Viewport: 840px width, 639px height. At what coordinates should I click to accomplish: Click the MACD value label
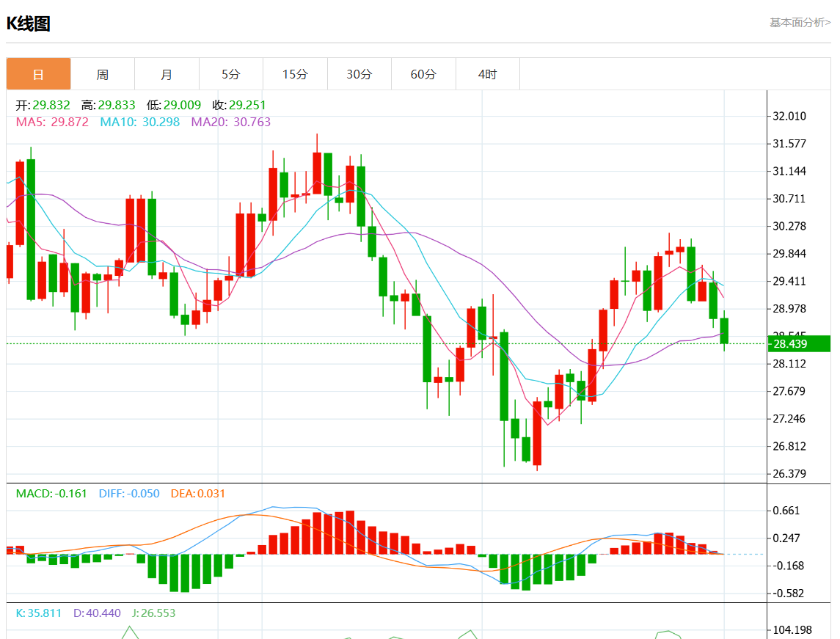coord(51,494)
